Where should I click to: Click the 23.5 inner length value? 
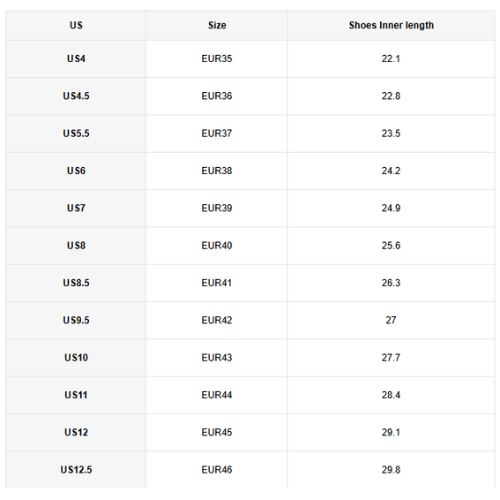pos(391,133)
